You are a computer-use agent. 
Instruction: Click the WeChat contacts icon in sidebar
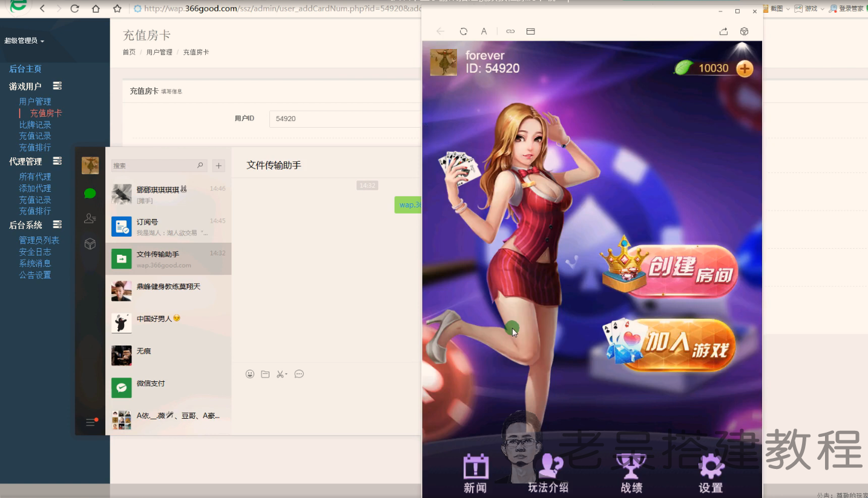90,218
